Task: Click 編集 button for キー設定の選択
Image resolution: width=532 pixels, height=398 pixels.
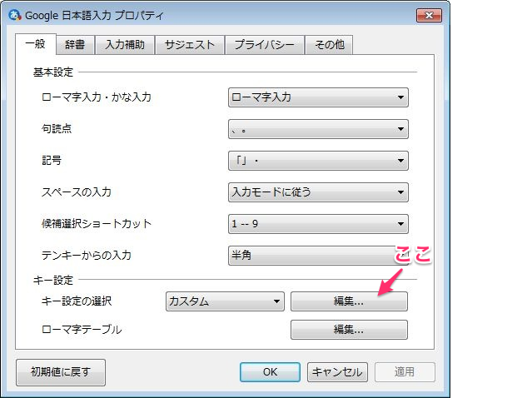Action: click(349, 301)
